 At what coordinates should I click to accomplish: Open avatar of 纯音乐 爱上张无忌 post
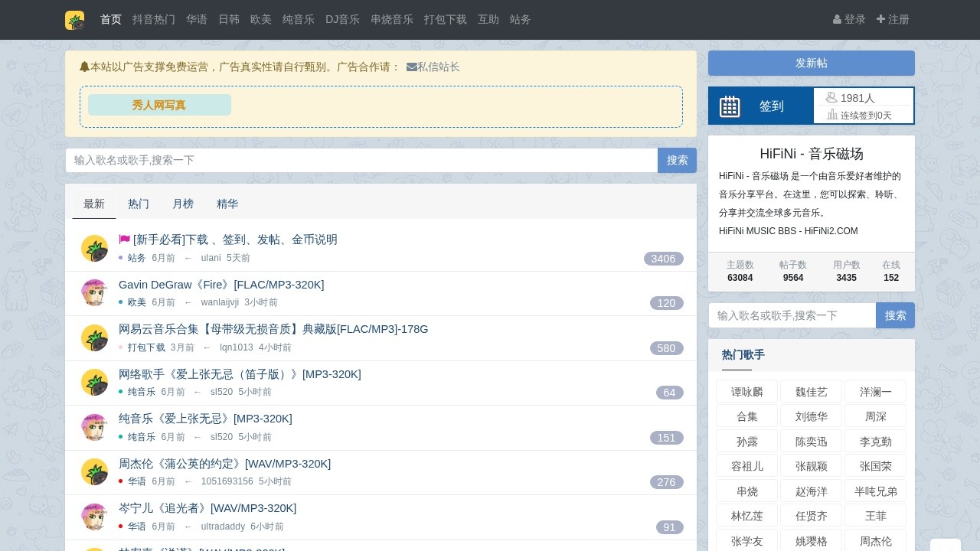pyautogui.click(x=94, y=427)
